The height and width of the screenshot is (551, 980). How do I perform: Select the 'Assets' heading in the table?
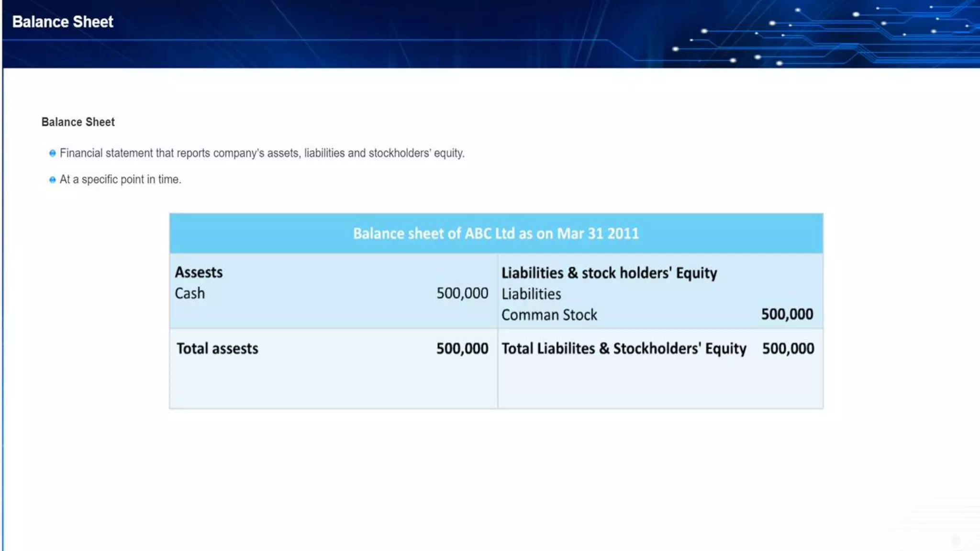point(199,272)
